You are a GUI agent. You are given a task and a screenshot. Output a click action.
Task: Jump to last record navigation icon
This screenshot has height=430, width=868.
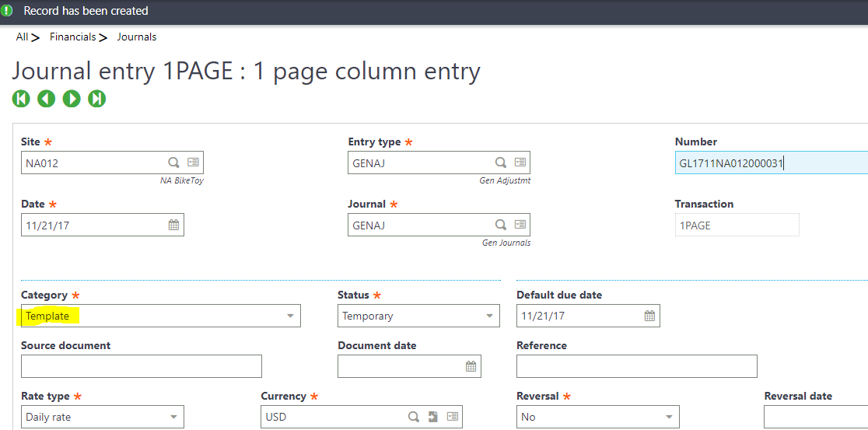click(96, 99)
